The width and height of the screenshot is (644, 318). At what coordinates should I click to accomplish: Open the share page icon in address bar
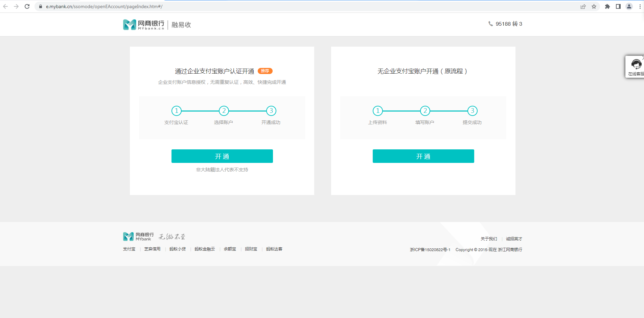click(x=583, y=6)
